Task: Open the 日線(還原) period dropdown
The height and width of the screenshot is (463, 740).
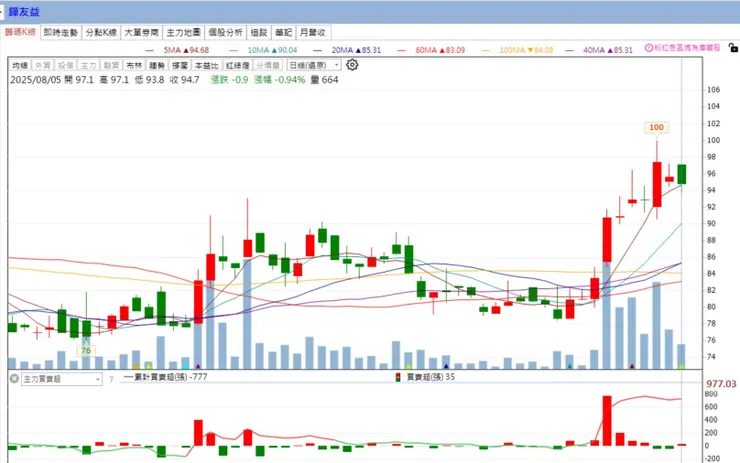Action: coord(314,65)
